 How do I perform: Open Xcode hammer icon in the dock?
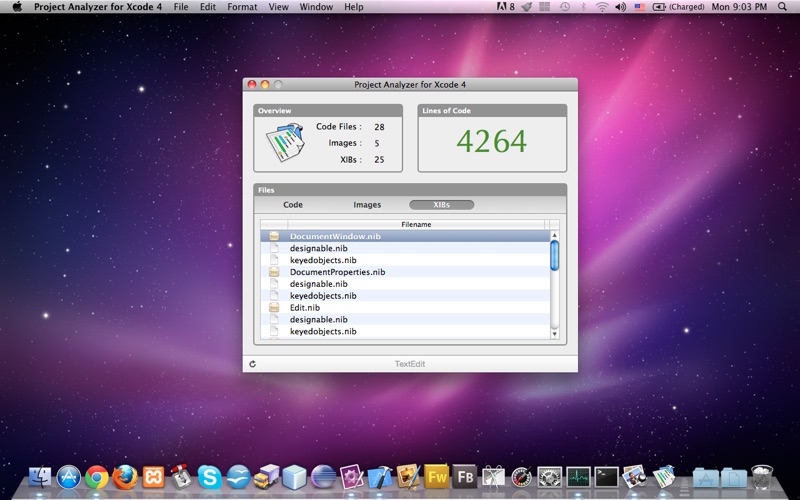pos(380,478)
